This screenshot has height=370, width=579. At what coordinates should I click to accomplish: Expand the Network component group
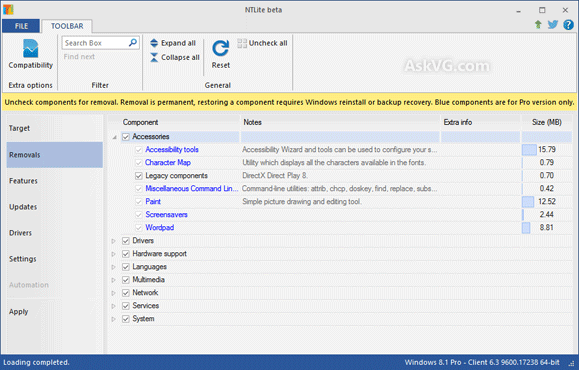pyautogui.click(x=114, y=293)
